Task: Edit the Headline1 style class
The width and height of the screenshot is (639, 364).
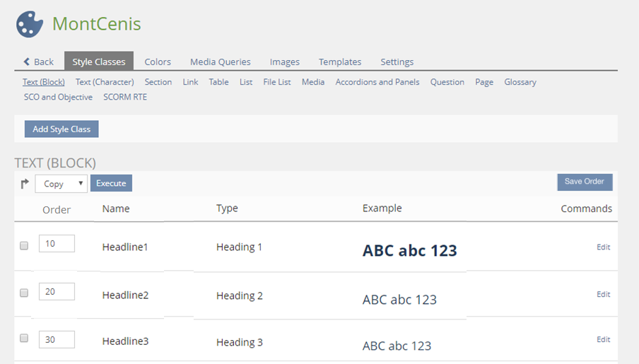Action: click(603, 247)
